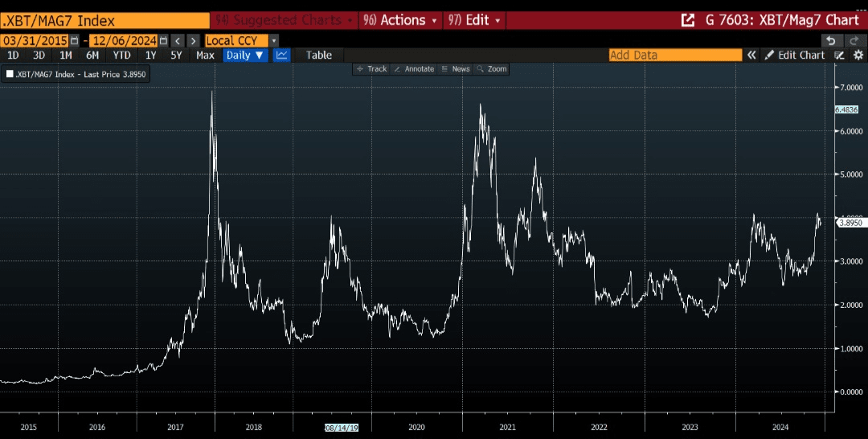Viewport: 868px width, 439px height.
Task: Activate the Annotate tool
Action: coord(414,69)
